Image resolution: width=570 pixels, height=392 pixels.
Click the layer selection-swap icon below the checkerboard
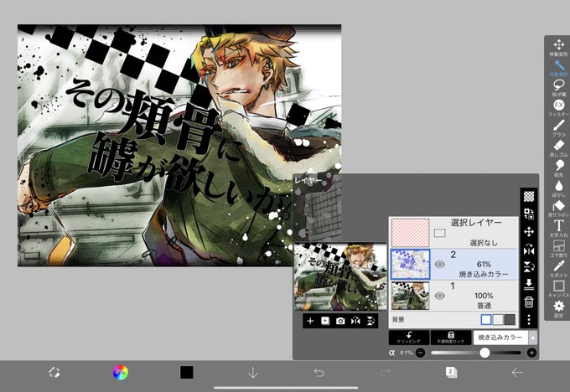click(529, 214)
